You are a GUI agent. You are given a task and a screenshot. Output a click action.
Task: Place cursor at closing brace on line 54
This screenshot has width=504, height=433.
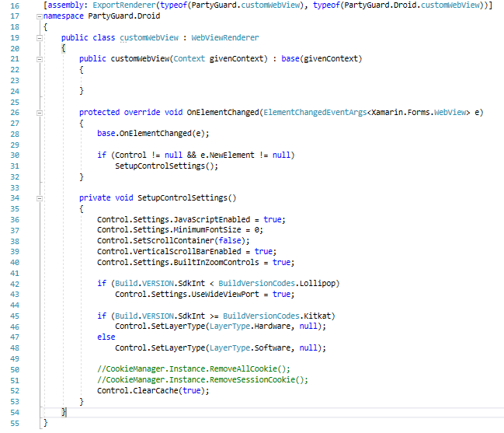[64, 412]
